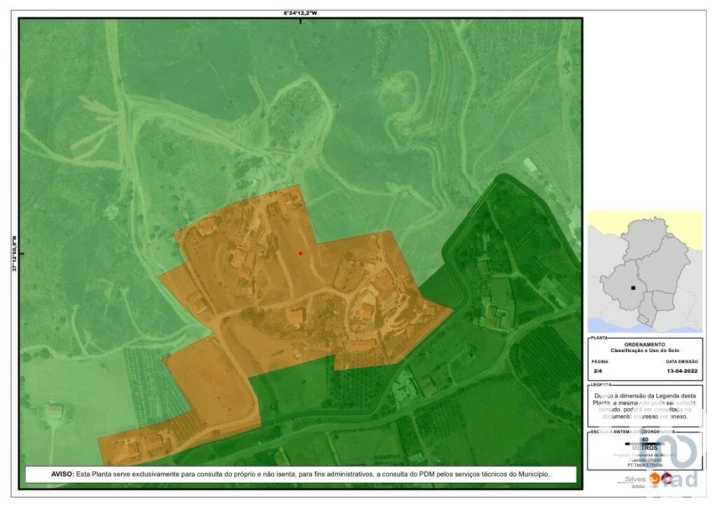Click the ORDENAMENTO title in the panel
This screenshot has width=717, height=506.
tap(644, 345)
